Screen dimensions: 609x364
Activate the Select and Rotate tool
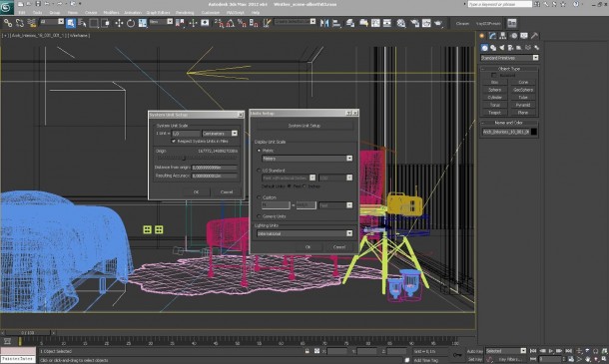[x=131, y=23]
